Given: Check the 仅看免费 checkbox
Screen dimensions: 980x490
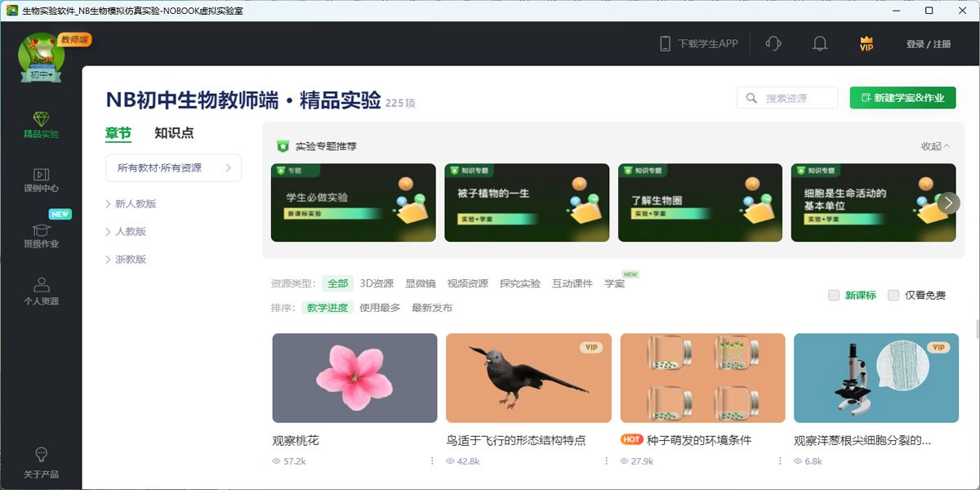Looking at the screenshot, I should [893, 296].
